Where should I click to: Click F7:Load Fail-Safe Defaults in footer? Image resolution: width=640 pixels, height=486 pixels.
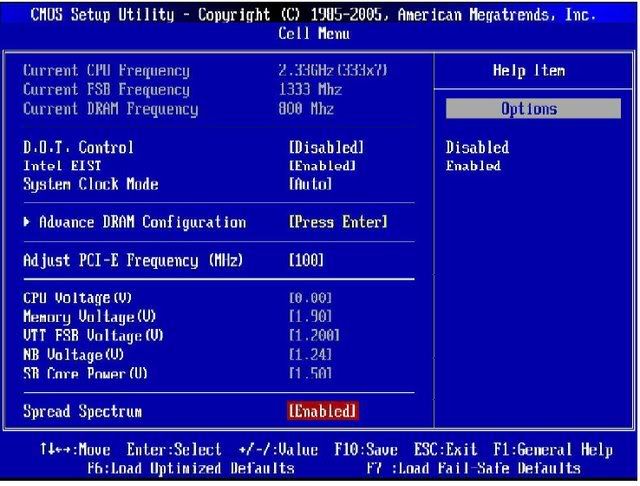473,468
